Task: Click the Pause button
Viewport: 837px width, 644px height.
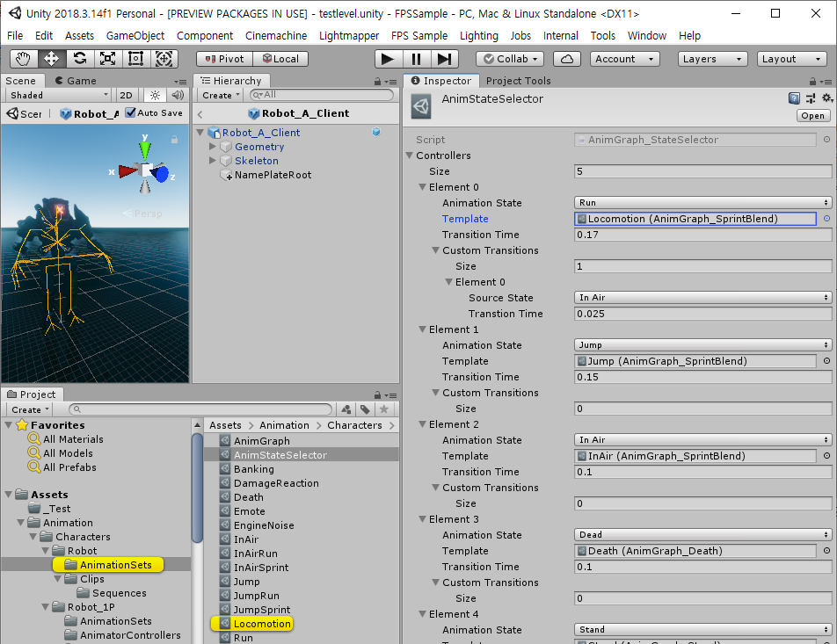Action: tap(417, 59)
